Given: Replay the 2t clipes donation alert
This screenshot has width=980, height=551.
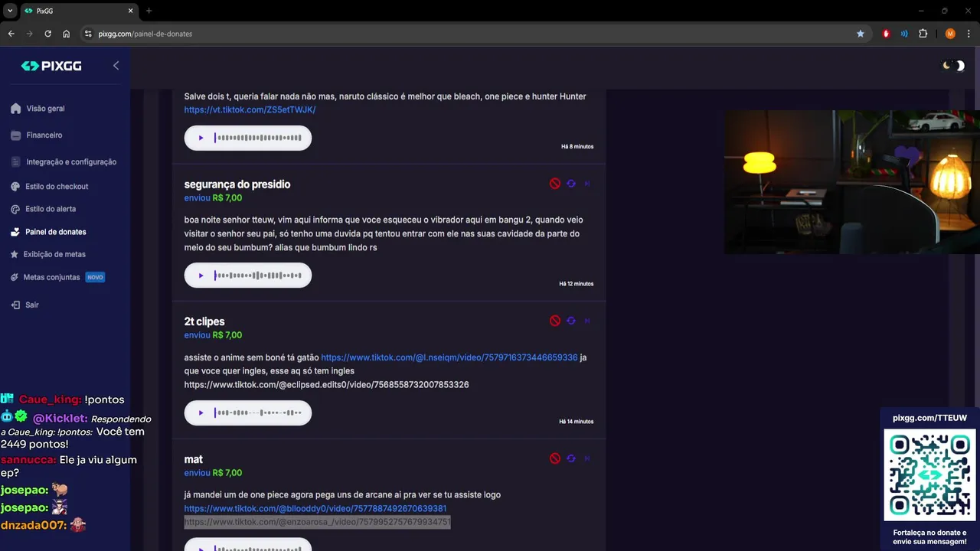Looking at the screenshot, I should coord(571,321).
